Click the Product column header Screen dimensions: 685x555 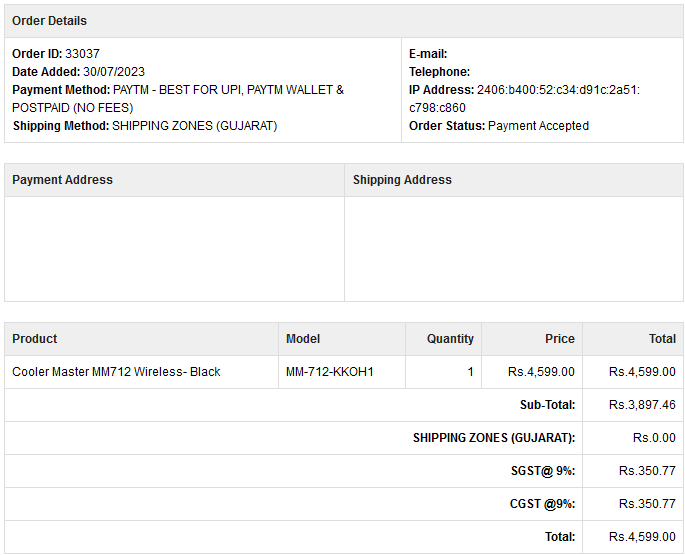pyautogui.click(x=35, y=339)
